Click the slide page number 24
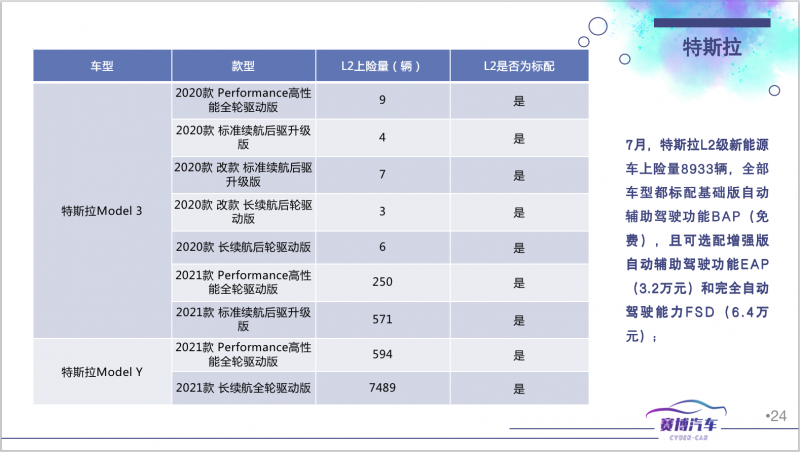 [776, 416]
